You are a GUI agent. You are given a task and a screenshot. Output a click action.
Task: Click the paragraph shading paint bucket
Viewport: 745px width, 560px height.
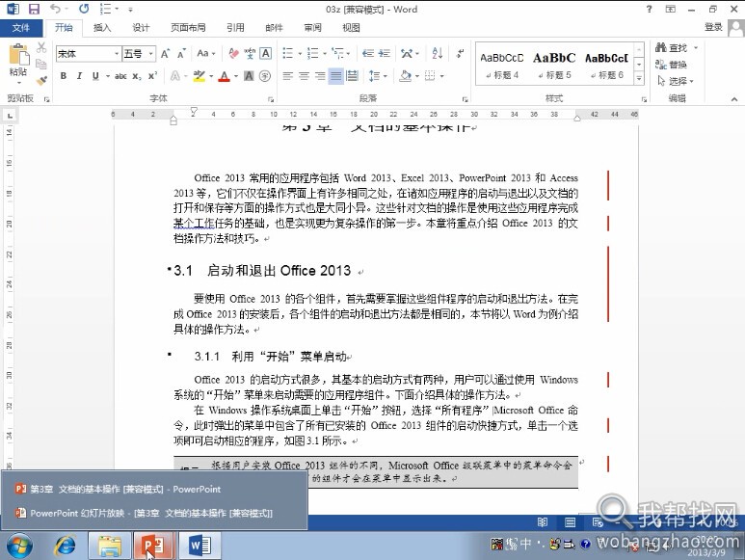coord(405,76)
